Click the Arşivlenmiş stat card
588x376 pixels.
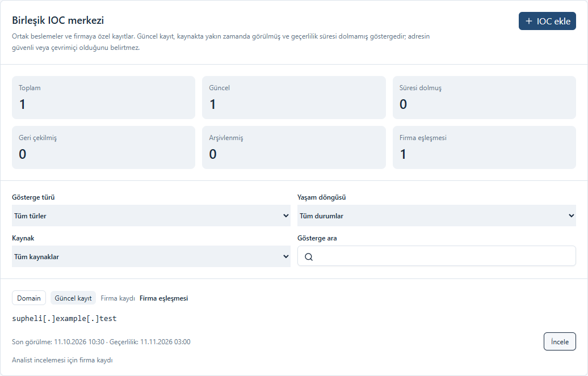(294, 147)
